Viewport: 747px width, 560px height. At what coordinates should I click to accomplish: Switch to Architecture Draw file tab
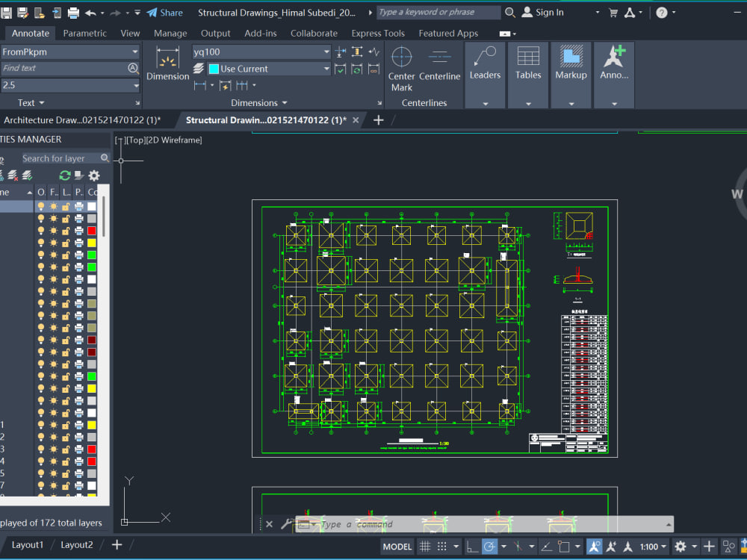[82, 120]
